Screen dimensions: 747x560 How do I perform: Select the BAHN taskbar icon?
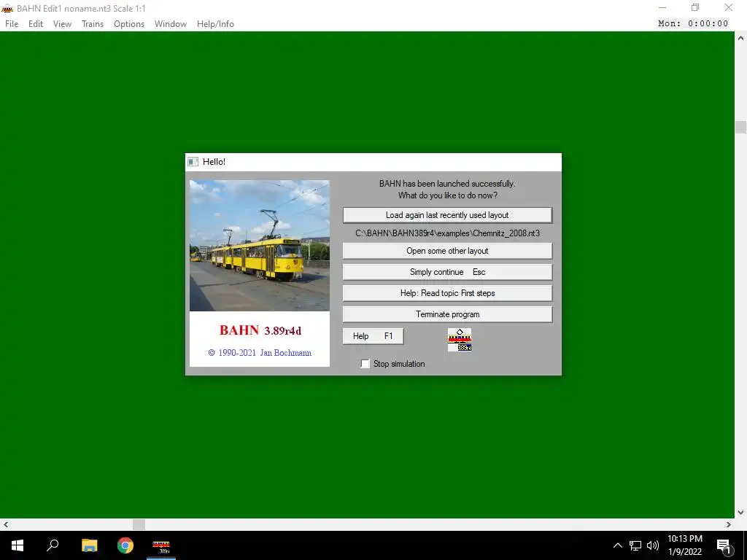tap(161, 545)
